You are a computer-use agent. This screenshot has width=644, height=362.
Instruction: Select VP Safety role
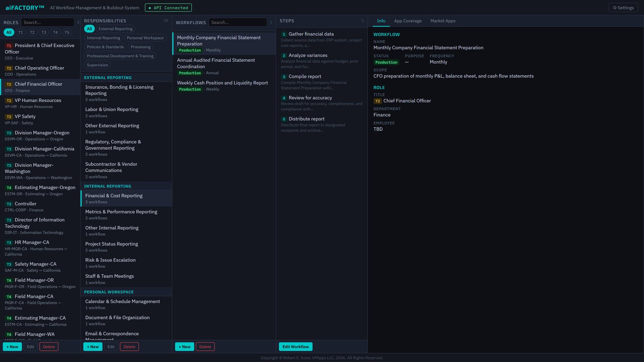pyautogui.click(x=40, y=119)
